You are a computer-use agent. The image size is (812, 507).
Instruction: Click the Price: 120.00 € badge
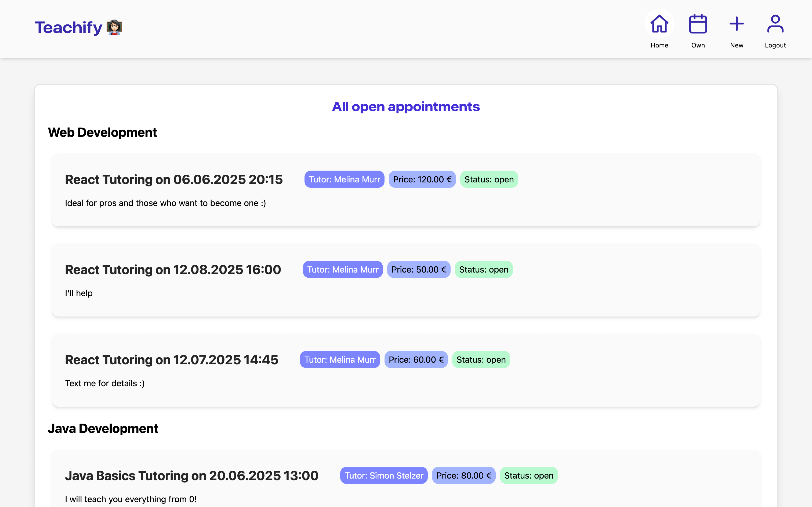click(x=422, y=179)
